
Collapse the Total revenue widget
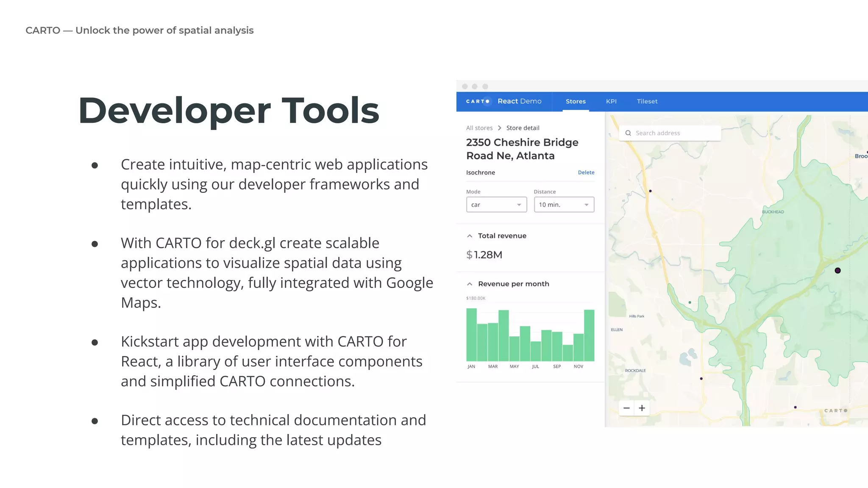470,236
